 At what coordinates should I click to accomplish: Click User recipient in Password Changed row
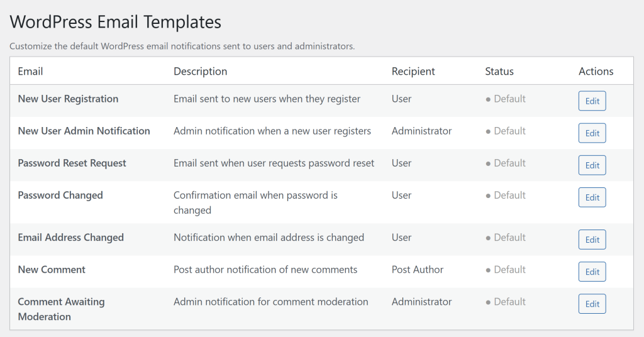point(402,196)
